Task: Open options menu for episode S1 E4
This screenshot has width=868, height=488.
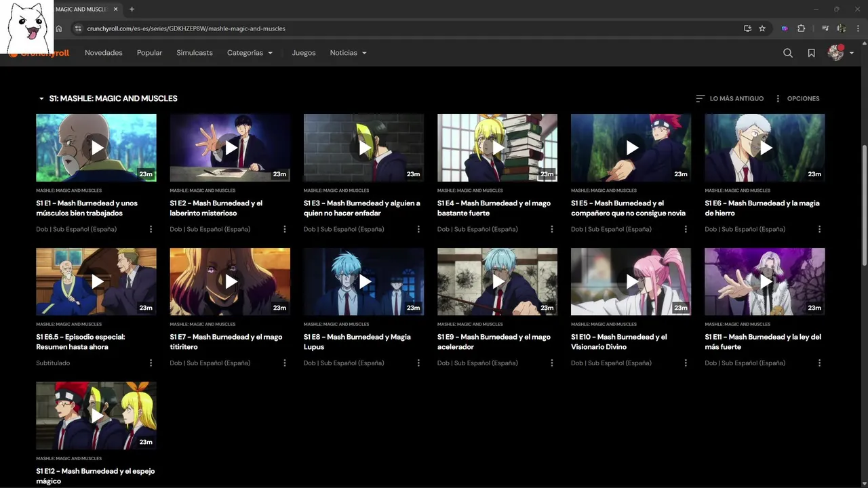Action: click(551, 229)
